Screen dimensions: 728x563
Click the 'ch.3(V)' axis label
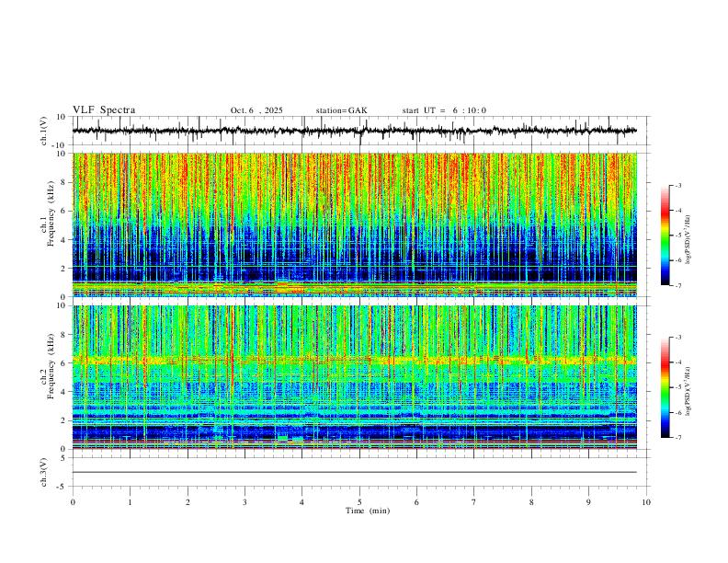coord(44,472)
